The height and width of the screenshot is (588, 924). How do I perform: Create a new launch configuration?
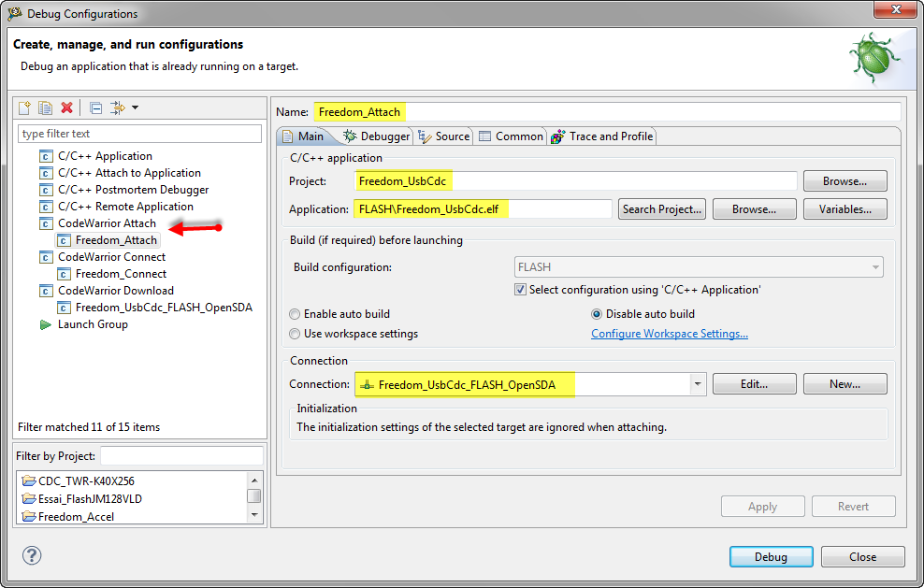click(23, 107)
